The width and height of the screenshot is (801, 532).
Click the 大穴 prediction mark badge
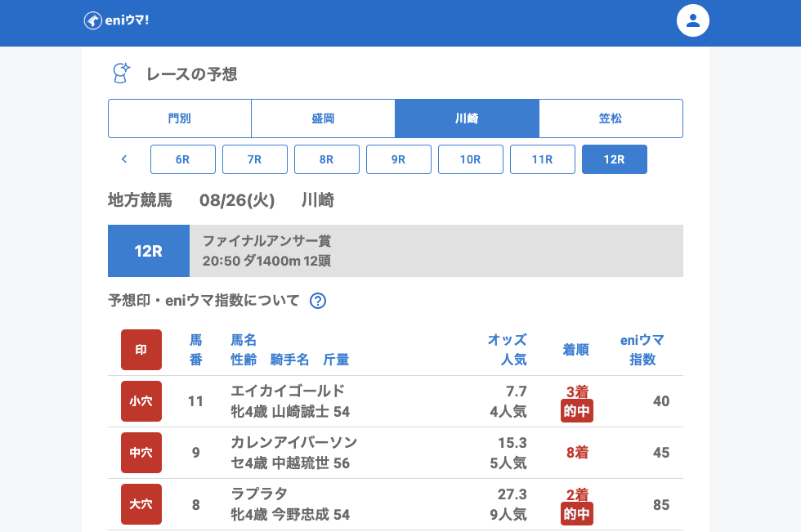141,504
